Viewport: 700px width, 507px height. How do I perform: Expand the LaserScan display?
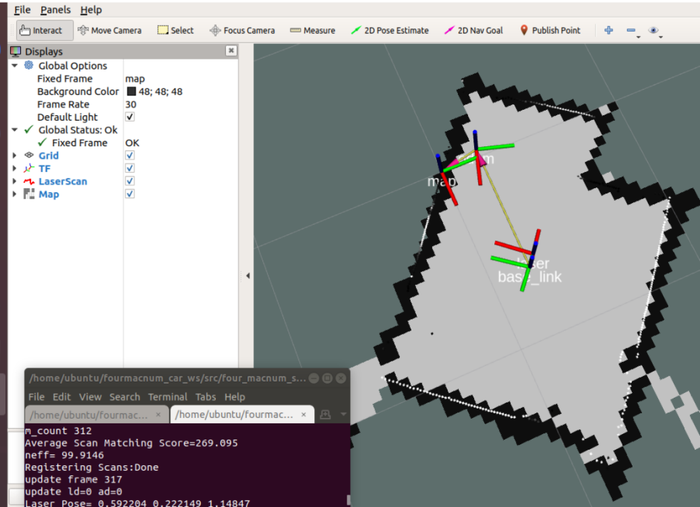tap(14, 181)
